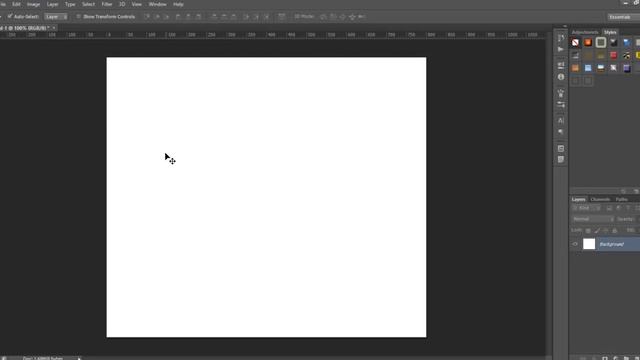This screenshot has height=360, width=640.
Task: Toggle filter for adjustment layers
Action: coord(618,208)
